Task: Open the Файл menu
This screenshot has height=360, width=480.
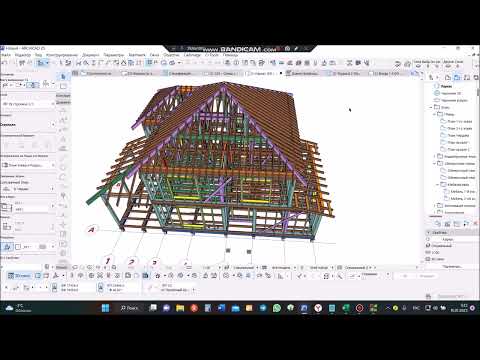Action: click(x=6, y=55)
